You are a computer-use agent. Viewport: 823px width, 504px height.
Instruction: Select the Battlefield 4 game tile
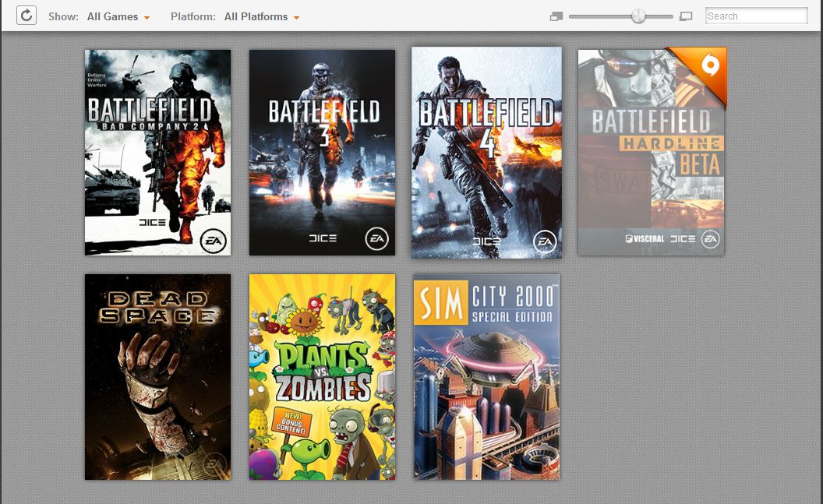(x=486, y=153)
